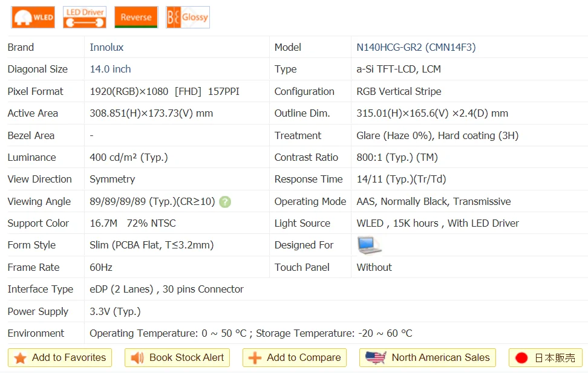Click the laptop icon in Designed For row
Screen dimensions: 588x373
[370, 245]
